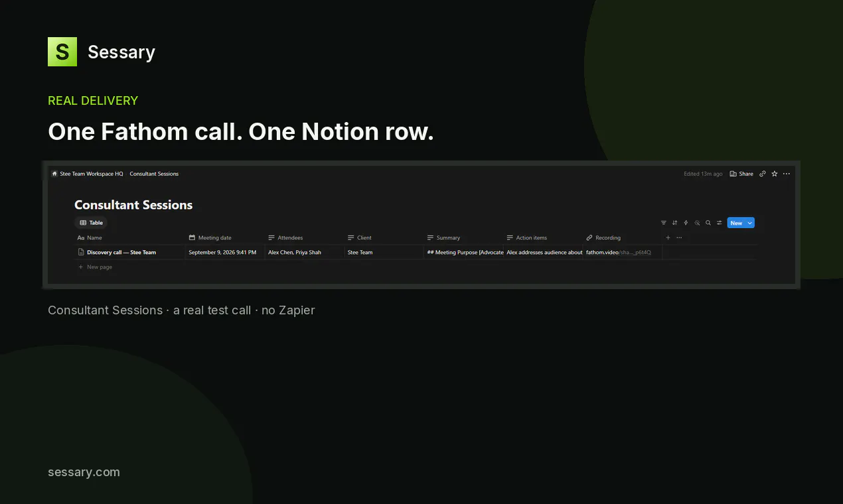Select the Table view tab
The height and width of the screenshot is (504, 843).
[x=92, y=223]
